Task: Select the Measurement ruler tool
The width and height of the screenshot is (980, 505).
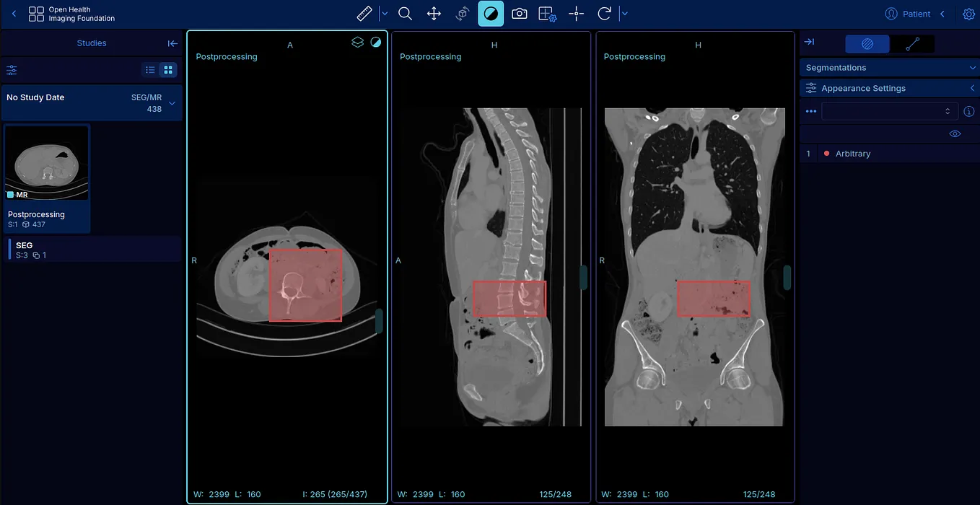Action: point(363,13)
